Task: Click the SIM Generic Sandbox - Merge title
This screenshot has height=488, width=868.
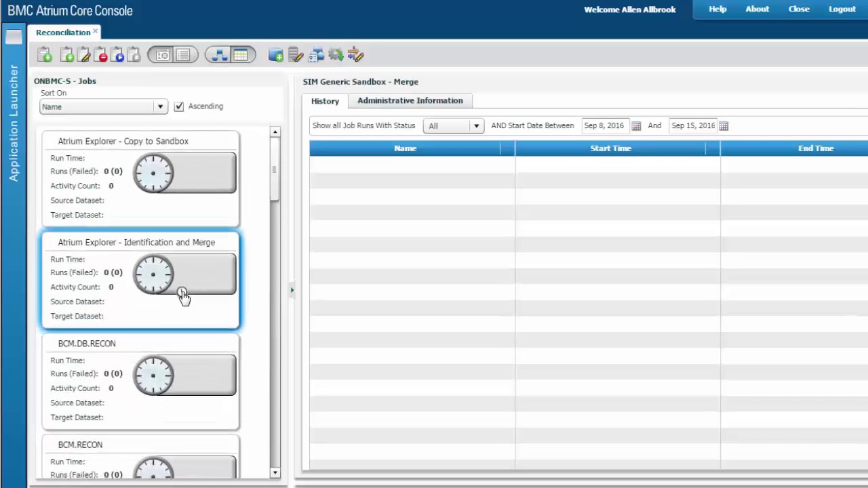Action: (x=361, y=81)
